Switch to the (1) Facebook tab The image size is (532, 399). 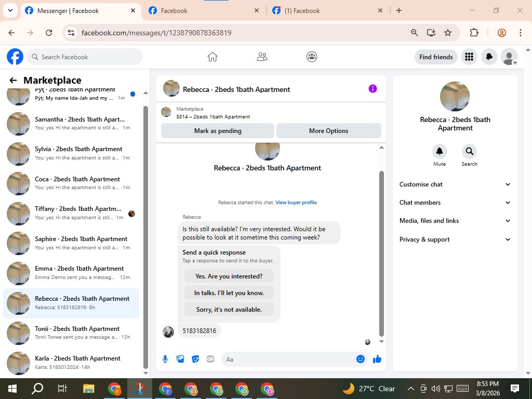(x=327, y=11)
